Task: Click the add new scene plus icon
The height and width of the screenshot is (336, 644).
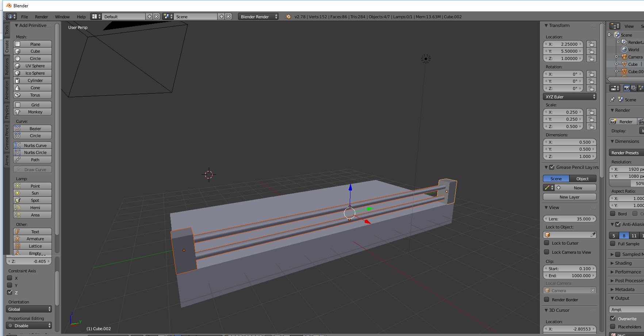Action: tap(222, 16)
